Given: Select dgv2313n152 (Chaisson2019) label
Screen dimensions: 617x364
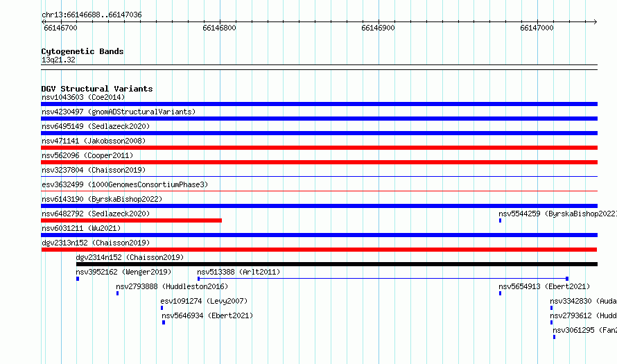Looking at the screenshot, I should click(96, 243).
